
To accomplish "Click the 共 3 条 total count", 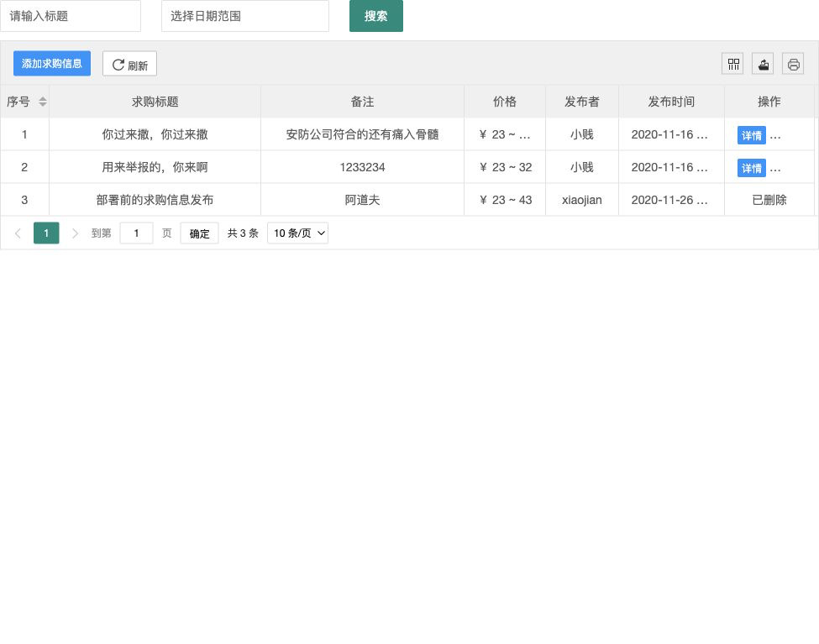I will coord(243,233).
